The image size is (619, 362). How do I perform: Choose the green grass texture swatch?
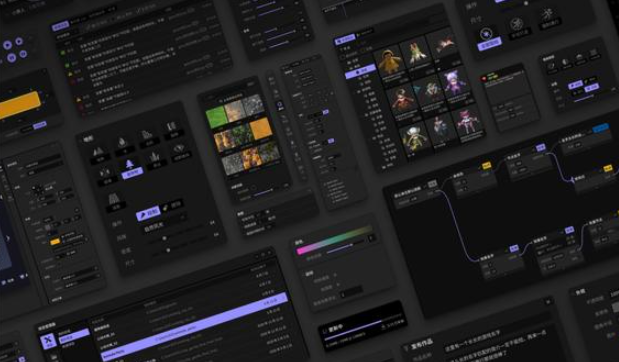tap(216, 117)
